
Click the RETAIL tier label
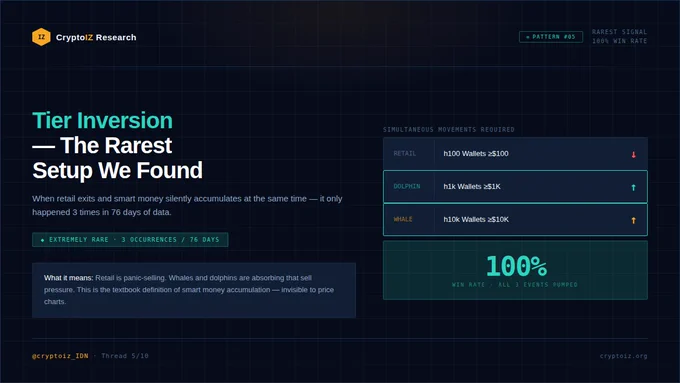pyautogui.click(x=405, y=154)
